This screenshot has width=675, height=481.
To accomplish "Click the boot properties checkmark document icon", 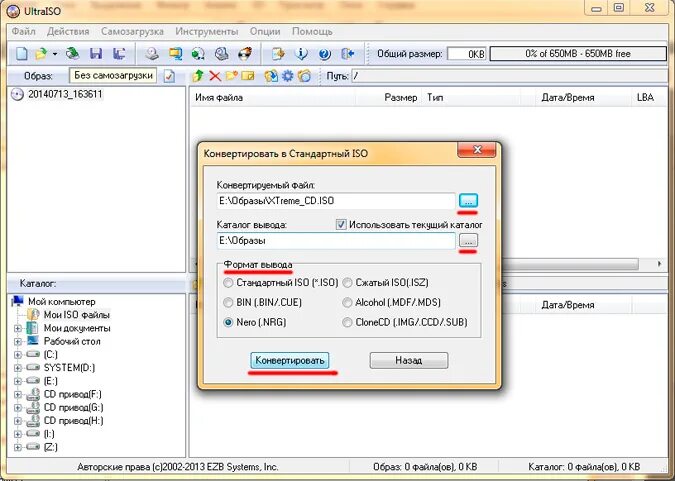I will point(169,77).
